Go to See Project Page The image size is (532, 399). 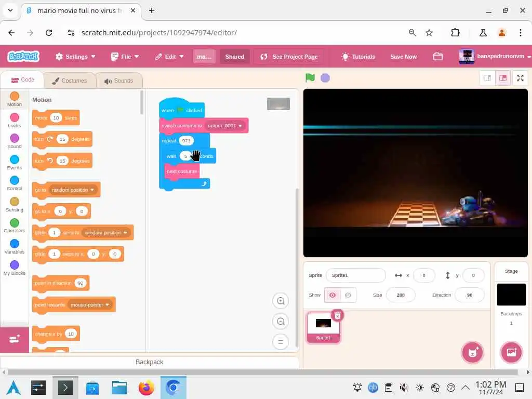[289, 57]
